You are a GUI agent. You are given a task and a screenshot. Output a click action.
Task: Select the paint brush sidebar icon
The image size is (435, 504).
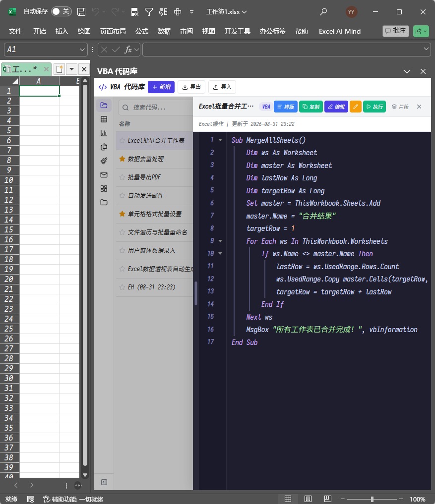pos(104,161)
